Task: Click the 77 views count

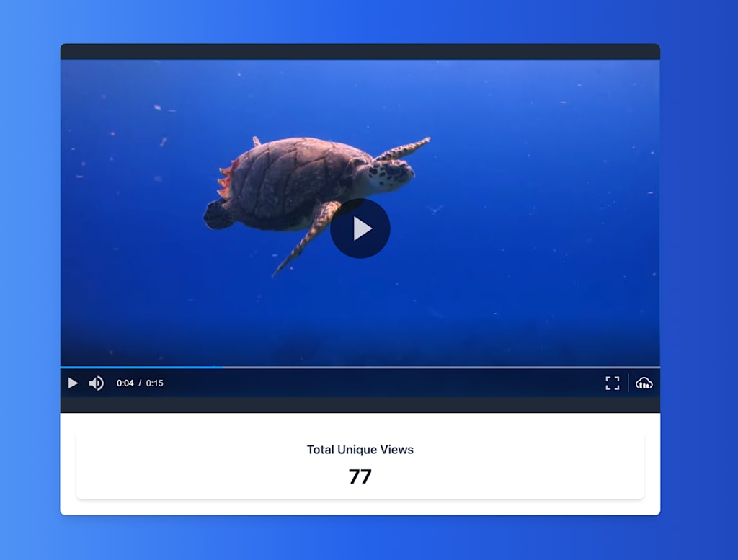Action: coord(360,476)
